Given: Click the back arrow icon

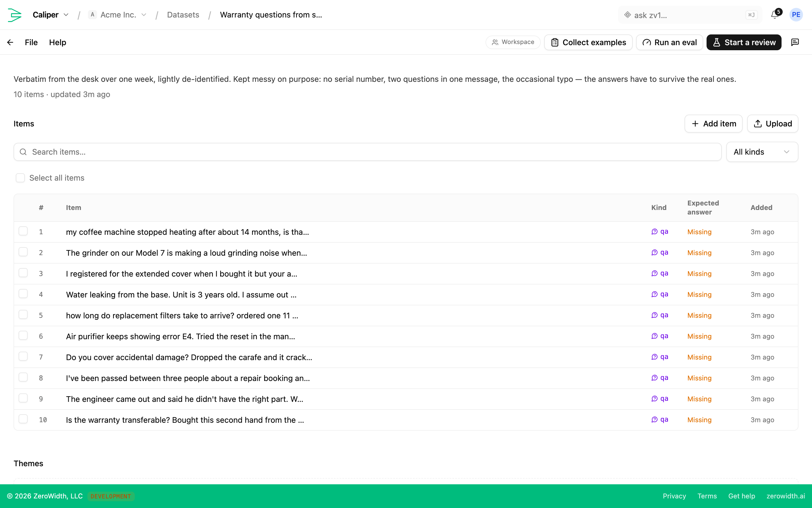Looking at the screenshot, I should pyautogui.click(x=10, y=42).
